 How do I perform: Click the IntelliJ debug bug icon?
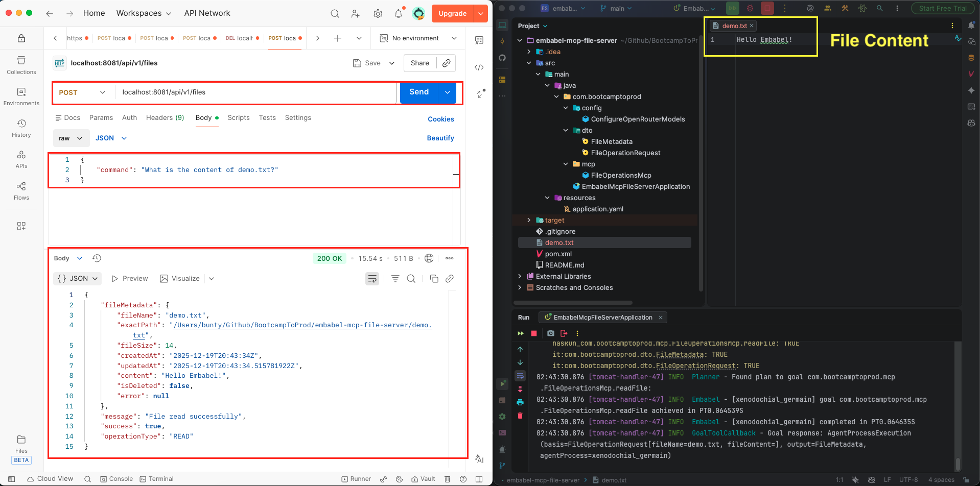coord(750,8)
